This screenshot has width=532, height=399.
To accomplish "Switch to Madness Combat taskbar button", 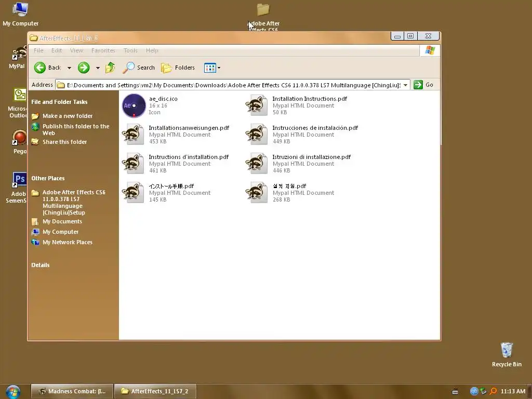I will (72, 391).
